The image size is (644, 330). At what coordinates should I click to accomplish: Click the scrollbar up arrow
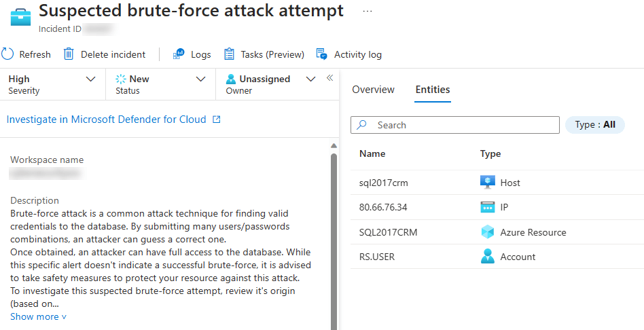point(334,146)
